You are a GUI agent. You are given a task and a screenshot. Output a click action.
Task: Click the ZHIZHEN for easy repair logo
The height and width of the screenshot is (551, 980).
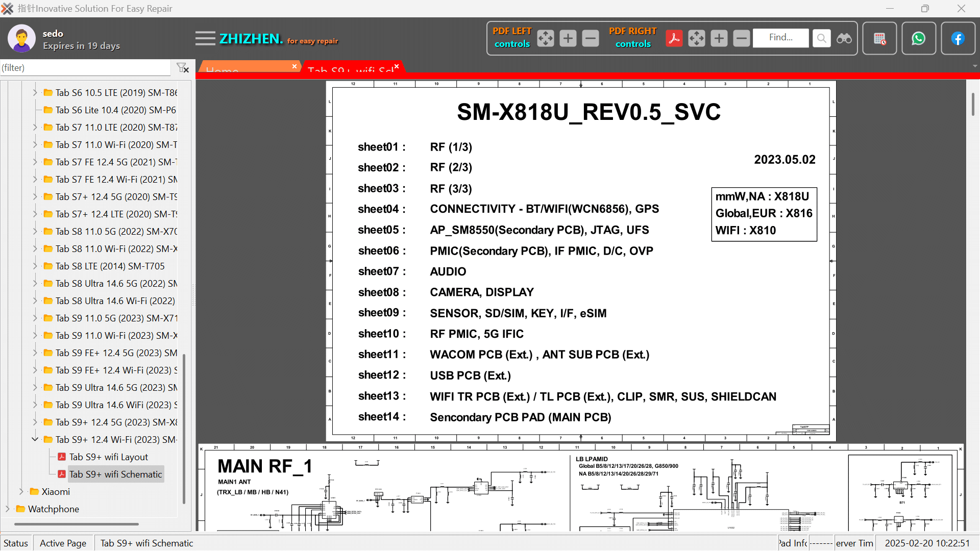(279, 39)
